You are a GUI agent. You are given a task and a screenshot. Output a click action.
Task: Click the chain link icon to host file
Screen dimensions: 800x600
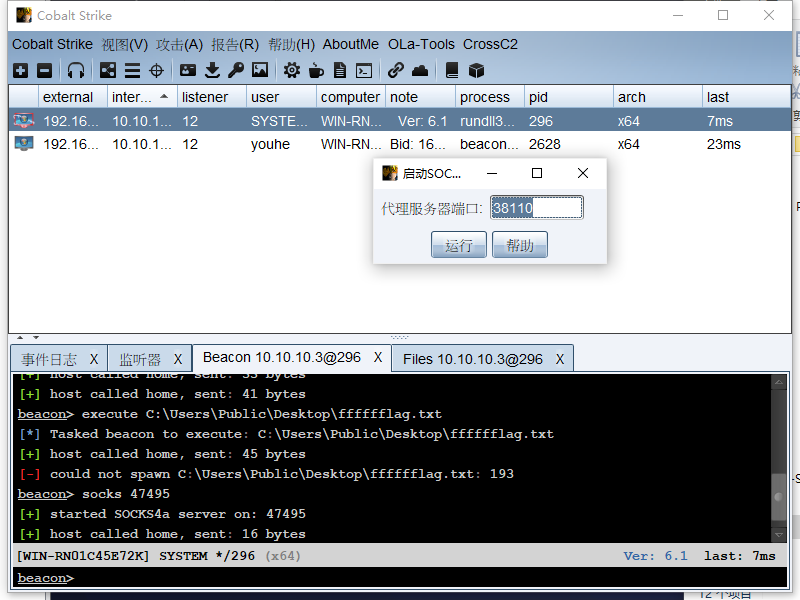tap(396, 70)
